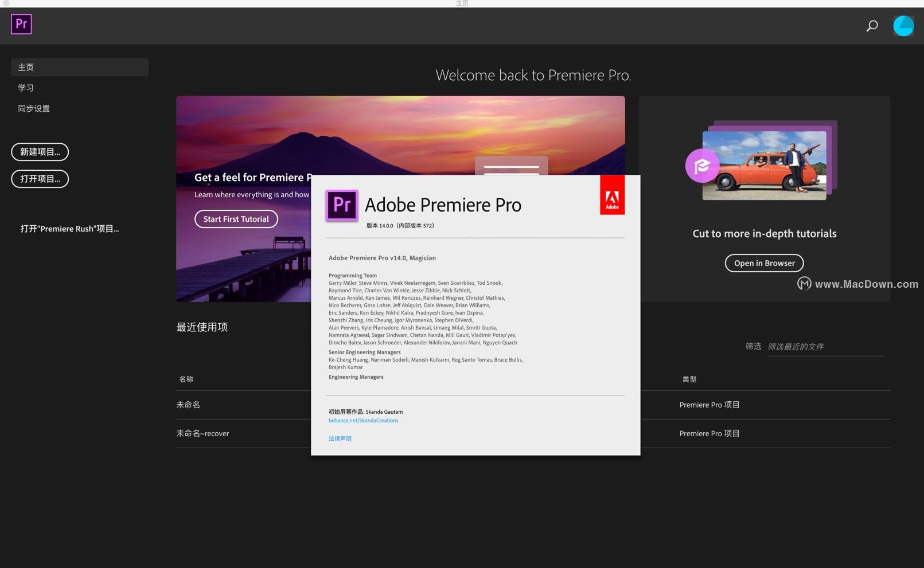Click the Premiere Pro logo icon top-left

point(21,24)
